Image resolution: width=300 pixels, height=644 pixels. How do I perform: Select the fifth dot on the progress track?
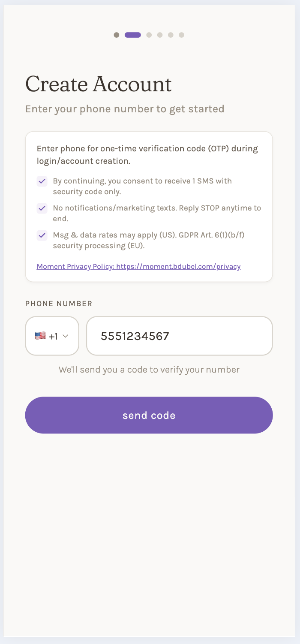pos(171,35)
